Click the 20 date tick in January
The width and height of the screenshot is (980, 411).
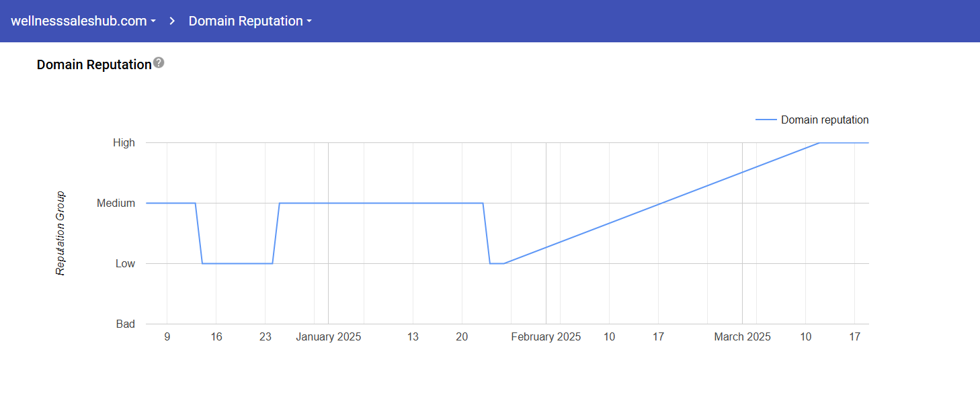[462, 337]
